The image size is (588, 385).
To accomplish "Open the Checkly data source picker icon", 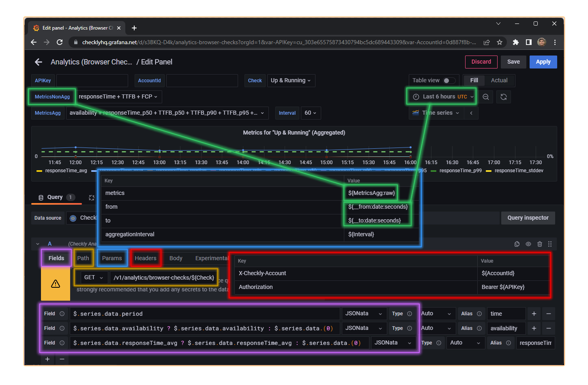I will click(x=73, y=218).
